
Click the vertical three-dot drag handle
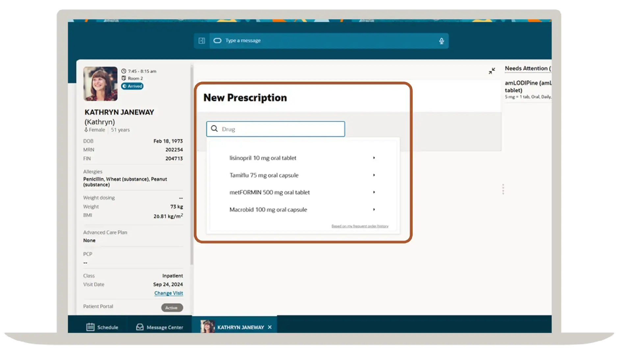pyautogui.click(x=503, y=189)
